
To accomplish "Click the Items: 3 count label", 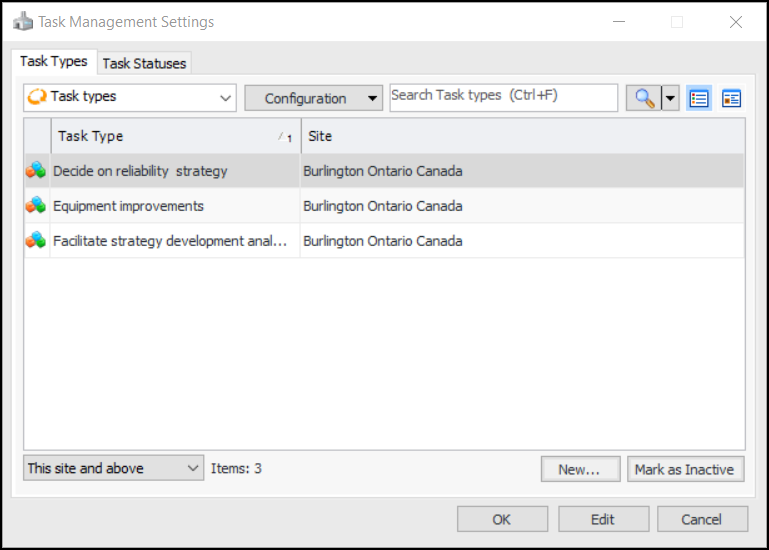I will click(236, 469).
